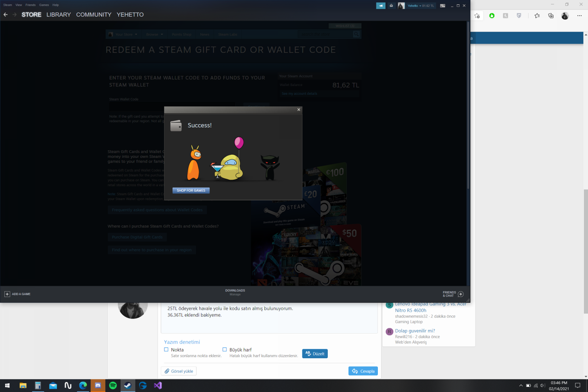
Task: Close the Success dialog
Action: pos(299,110)
